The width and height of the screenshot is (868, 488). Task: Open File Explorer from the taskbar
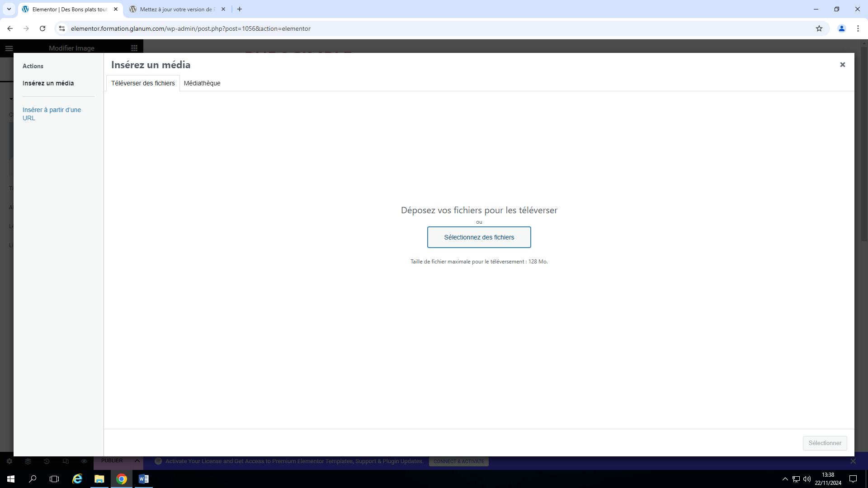tap(99, 479)
